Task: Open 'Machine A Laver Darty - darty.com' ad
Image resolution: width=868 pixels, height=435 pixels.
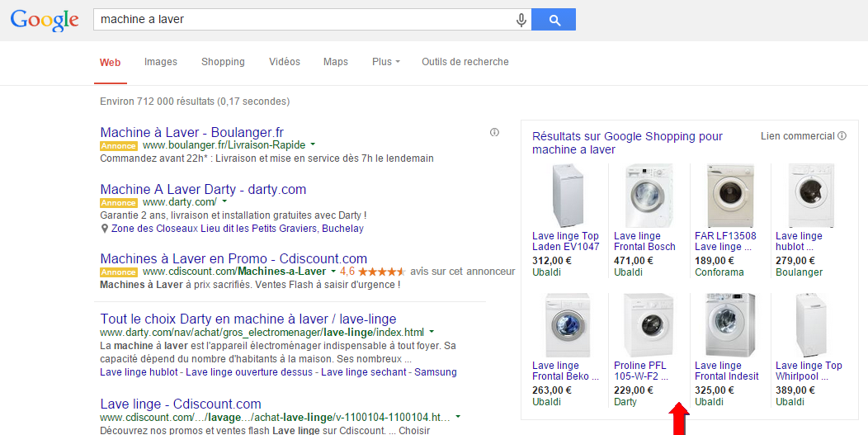Action: coord(203,190)
